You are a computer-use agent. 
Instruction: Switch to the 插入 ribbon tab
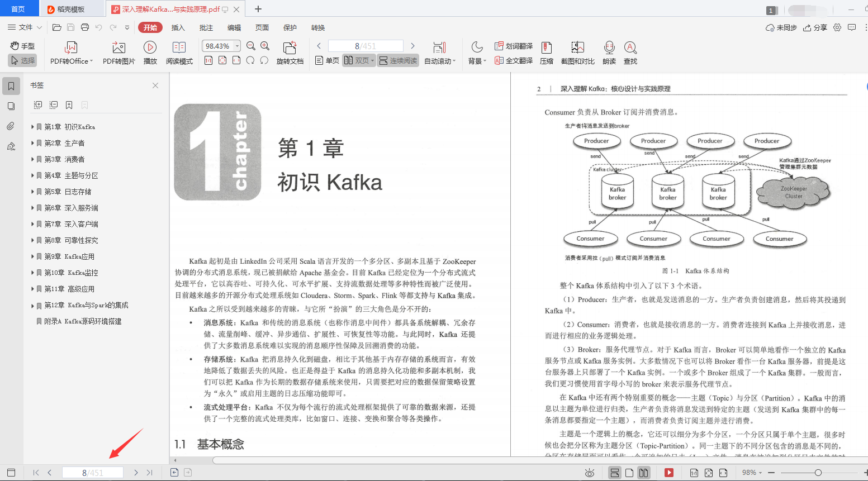click(178, 27)
